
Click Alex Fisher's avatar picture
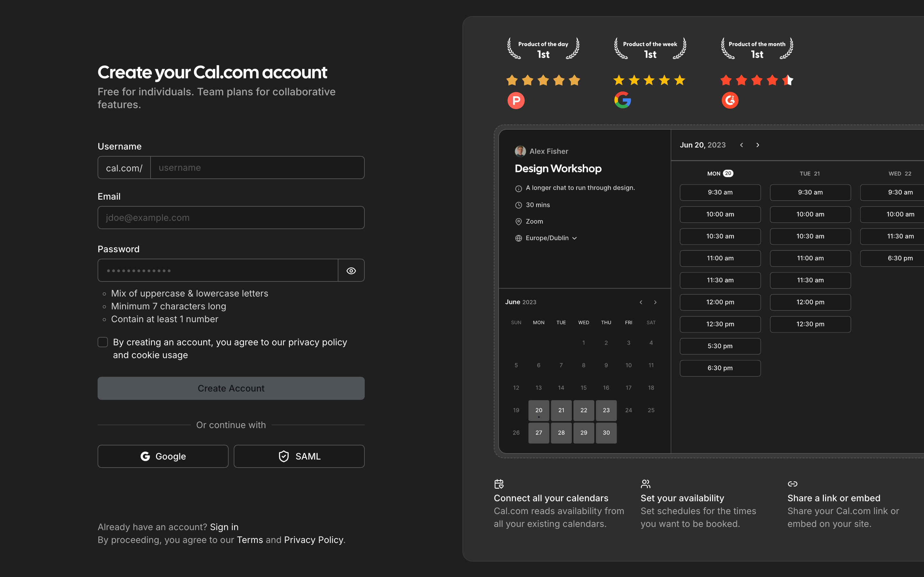click(x=520, y=151)
